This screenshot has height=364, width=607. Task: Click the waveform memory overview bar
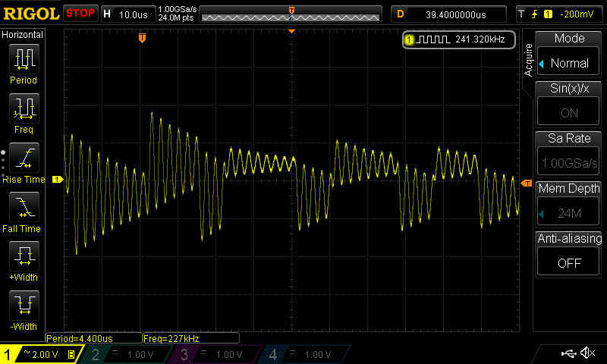point(291,14)
